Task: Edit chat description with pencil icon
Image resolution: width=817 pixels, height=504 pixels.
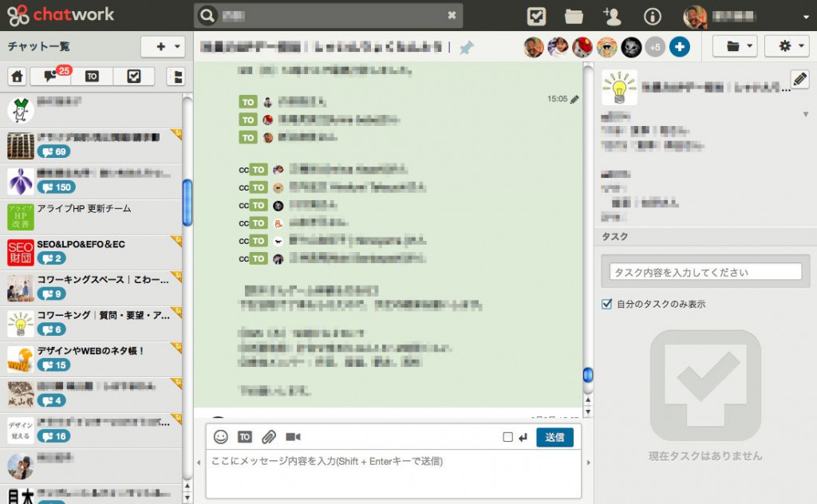Action: point(799,79)
